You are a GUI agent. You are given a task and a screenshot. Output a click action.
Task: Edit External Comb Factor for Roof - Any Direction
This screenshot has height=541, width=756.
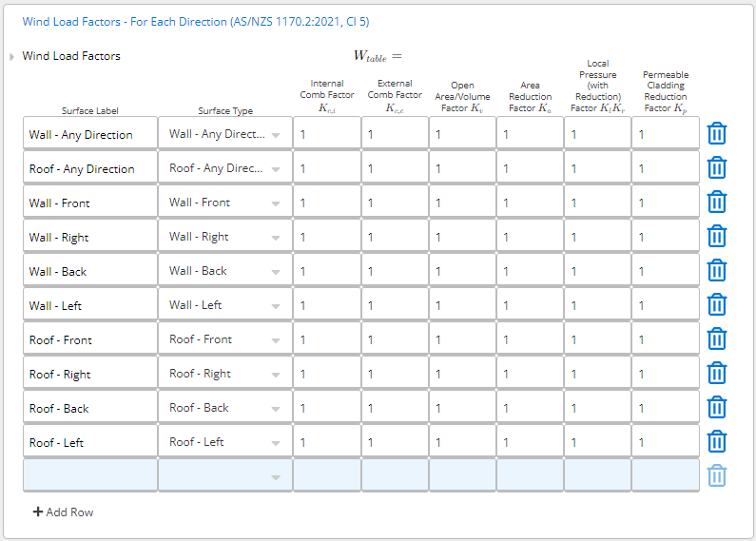click(x=395, y=166)
